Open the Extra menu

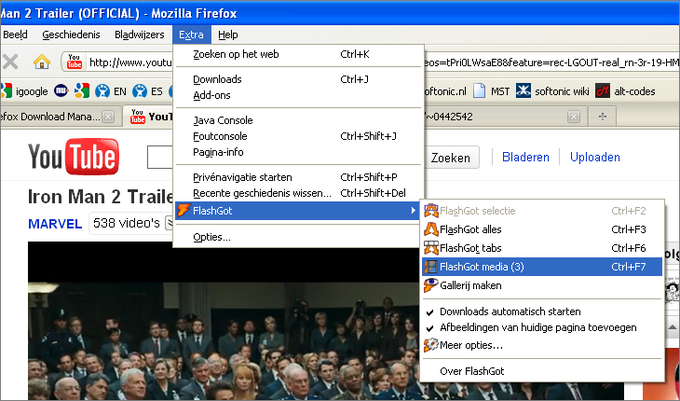tap(191, 35)
